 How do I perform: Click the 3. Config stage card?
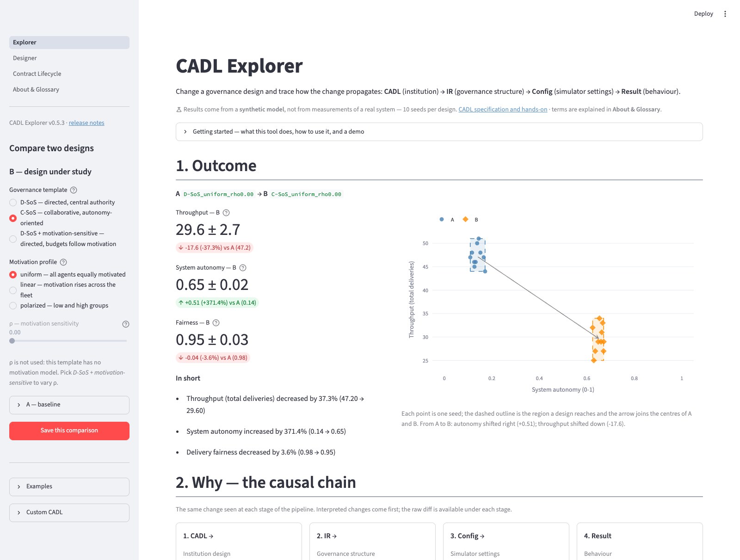(x=506, y=542)
